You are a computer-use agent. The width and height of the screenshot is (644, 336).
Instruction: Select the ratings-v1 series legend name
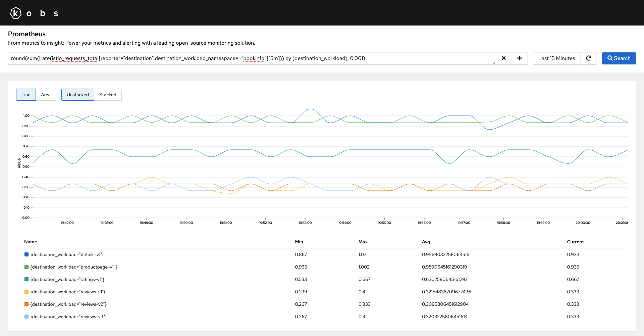(x=67, y=279)
